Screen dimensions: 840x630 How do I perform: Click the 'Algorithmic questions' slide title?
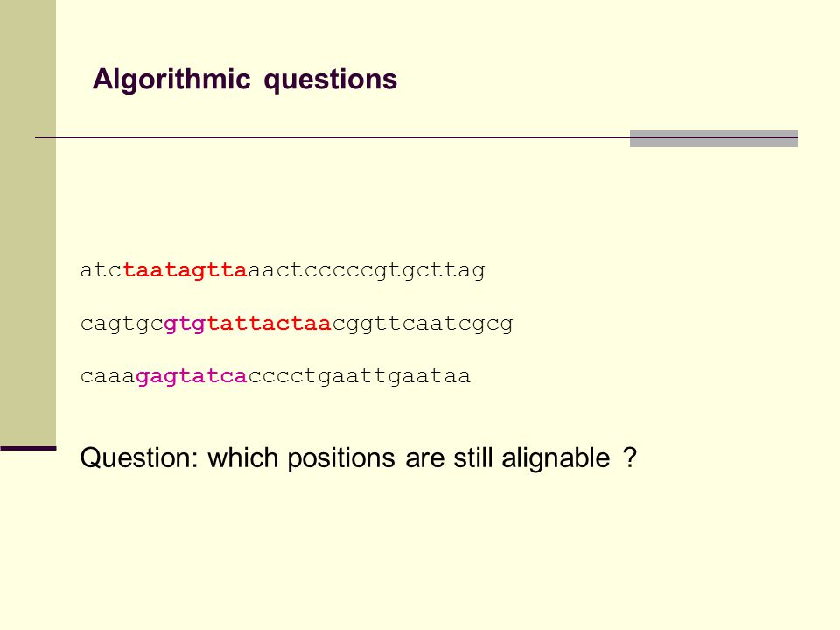point(245,80)
